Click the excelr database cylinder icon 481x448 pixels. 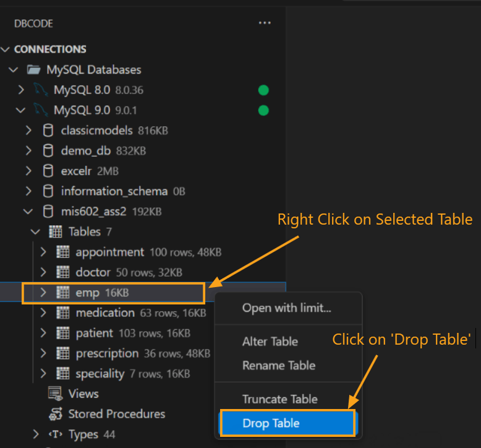tap(48, 171)
